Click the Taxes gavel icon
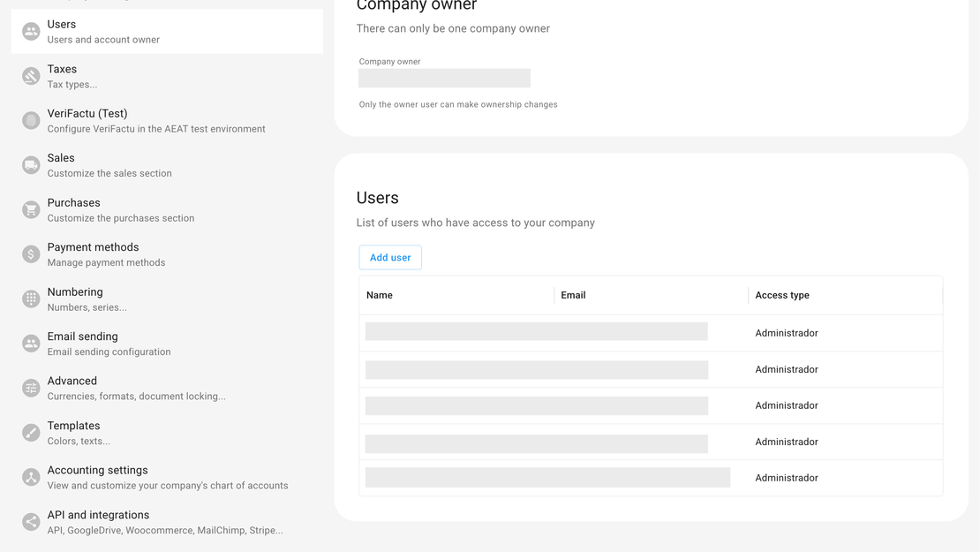 pos(31,76)
